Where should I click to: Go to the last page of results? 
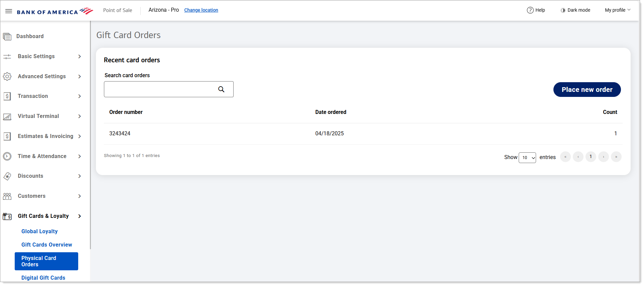(x=616, y=157)
